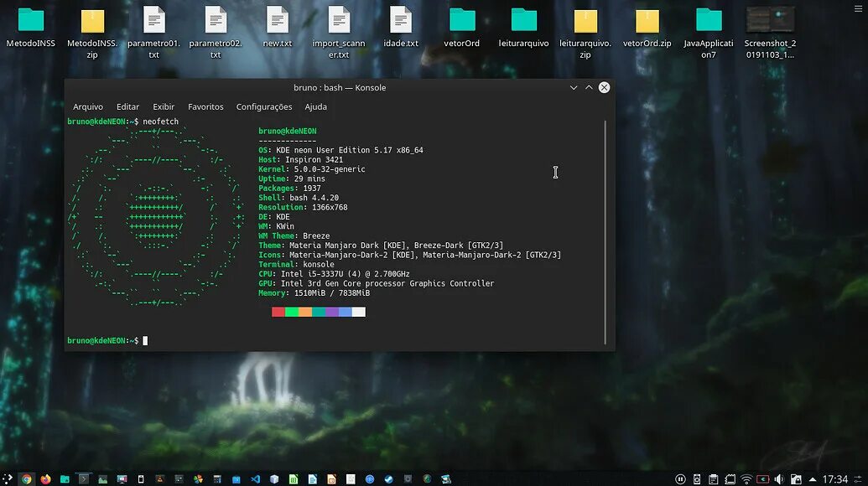This screenshot has width=868, height=486.
Task: Select the new.txt file
Action: tap(278, 28)
